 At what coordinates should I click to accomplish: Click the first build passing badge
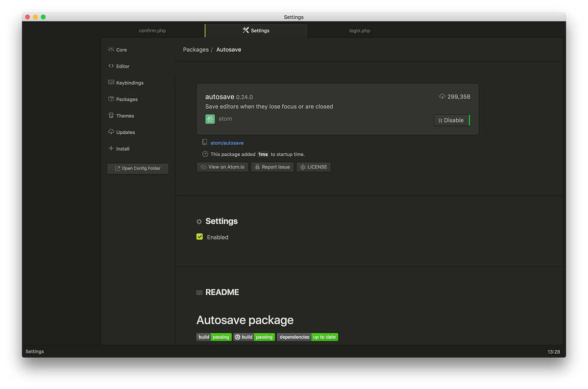(x=214, y=337)
